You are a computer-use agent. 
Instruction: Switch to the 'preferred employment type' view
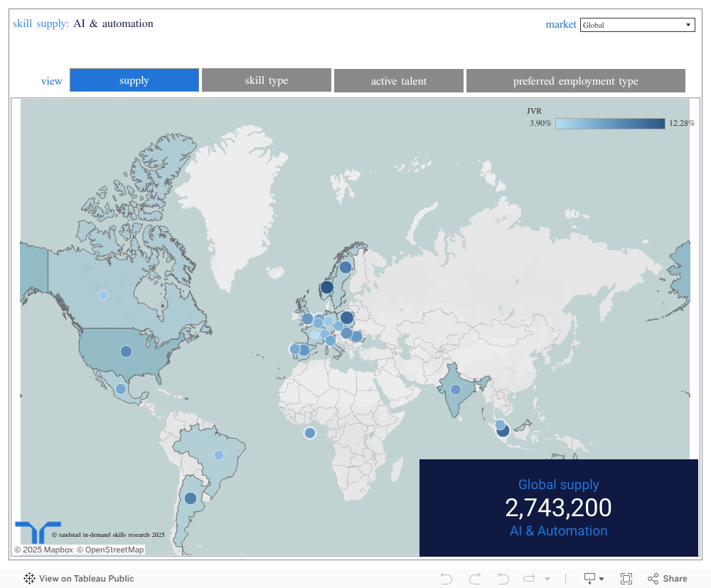click(575, 80)
